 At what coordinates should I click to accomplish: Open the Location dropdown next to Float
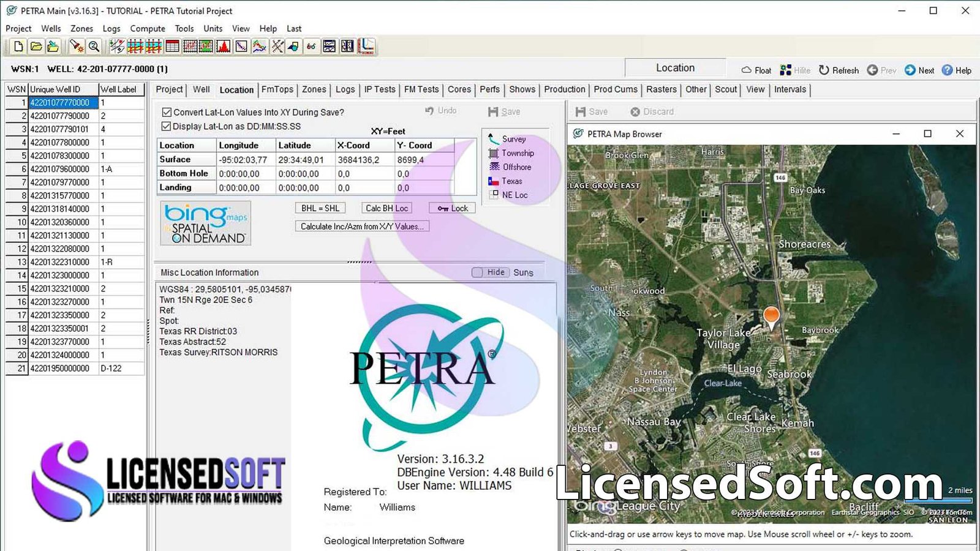tap(674, 67)
